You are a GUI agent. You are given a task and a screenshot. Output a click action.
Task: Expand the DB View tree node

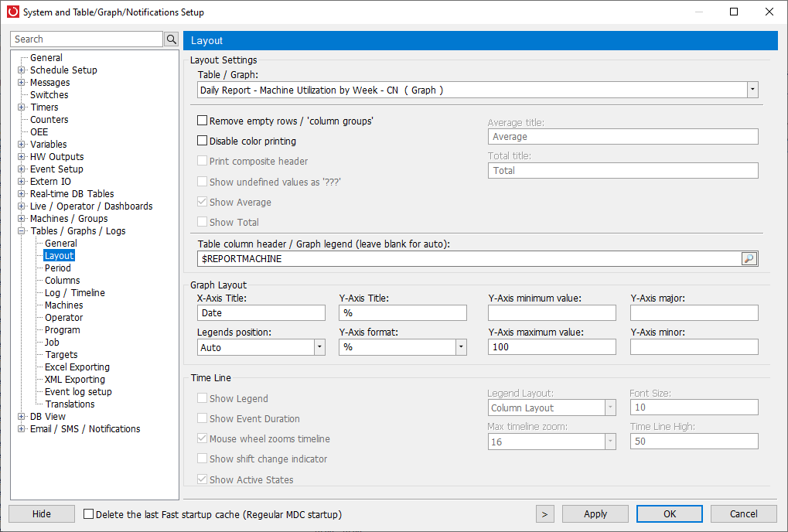21,417
